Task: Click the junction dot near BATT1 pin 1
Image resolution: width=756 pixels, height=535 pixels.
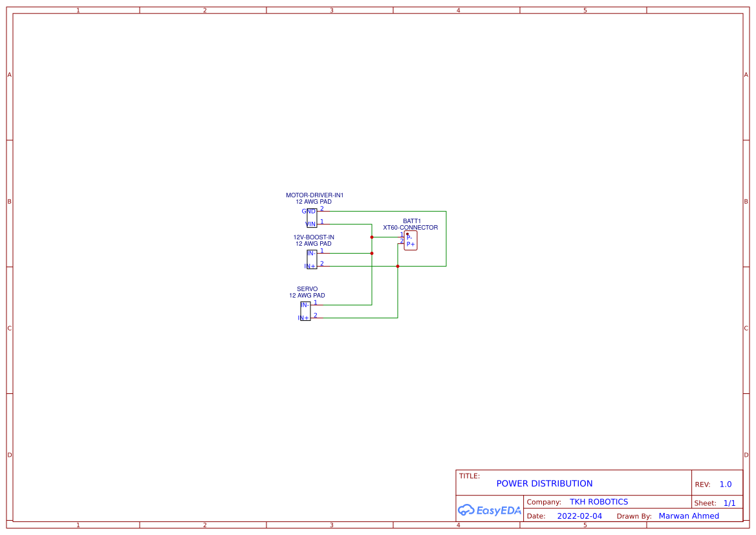Action: point(371,237)
